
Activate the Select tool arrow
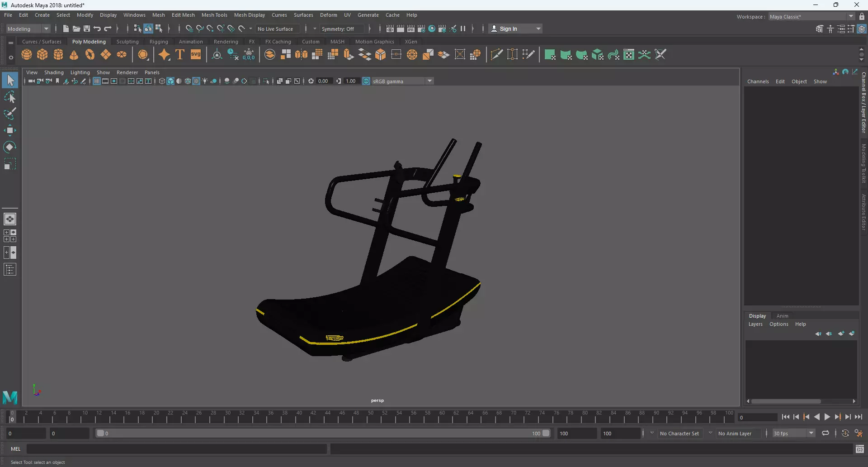[10, 80]
